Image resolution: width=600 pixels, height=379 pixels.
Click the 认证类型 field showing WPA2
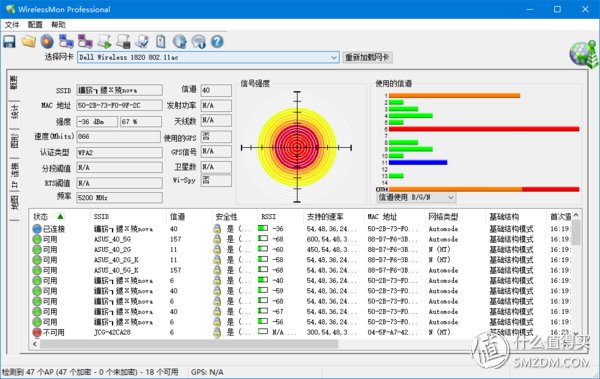(x=119, y=152)
